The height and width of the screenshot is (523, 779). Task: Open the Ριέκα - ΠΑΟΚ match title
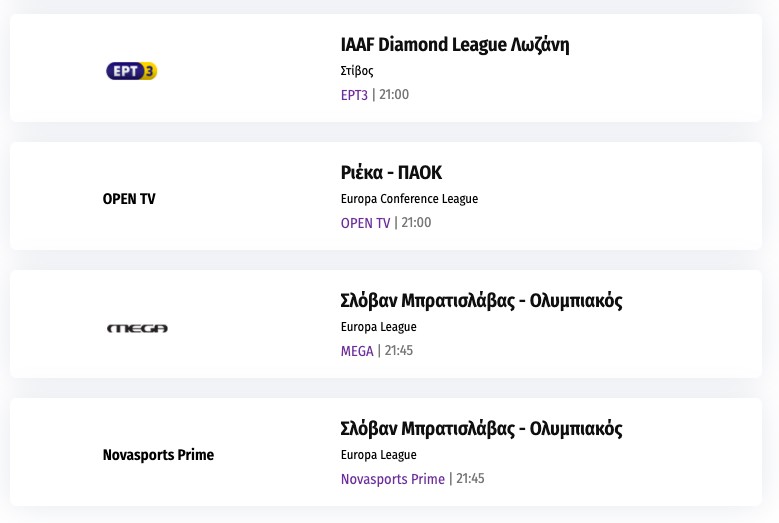pyautogui.click(x=391, y=173)
